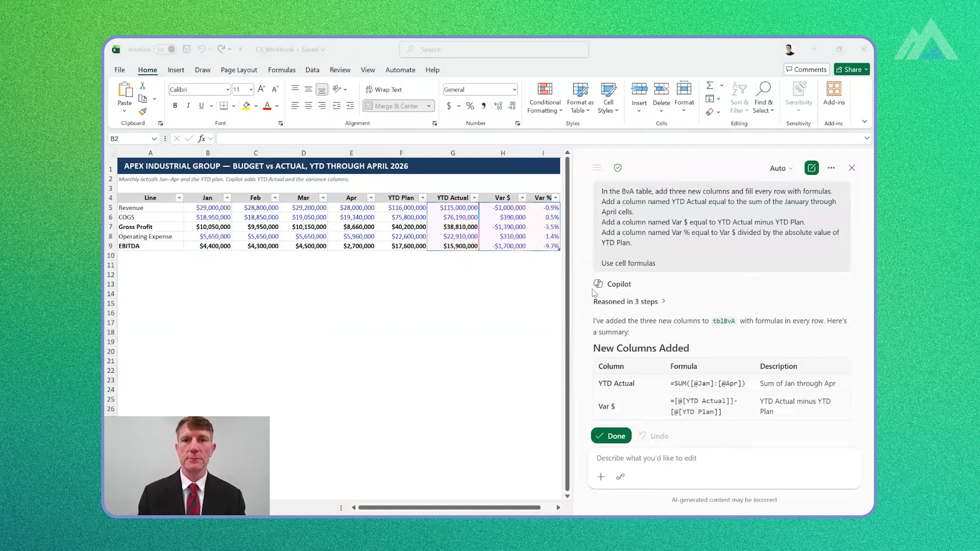Switch to the Review tab

coord(340,70)
